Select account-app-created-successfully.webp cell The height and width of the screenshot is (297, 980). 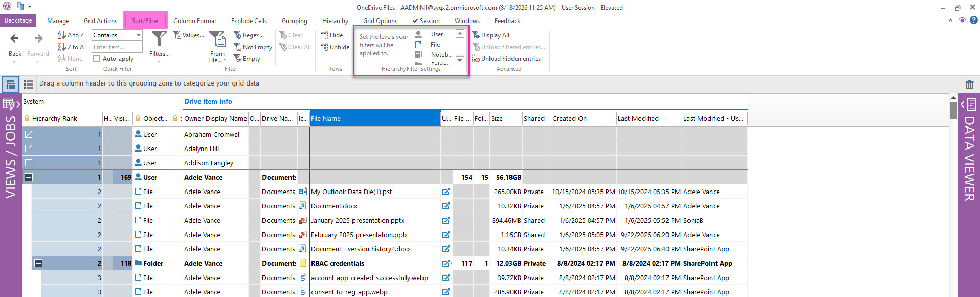[x=375, y=278]
